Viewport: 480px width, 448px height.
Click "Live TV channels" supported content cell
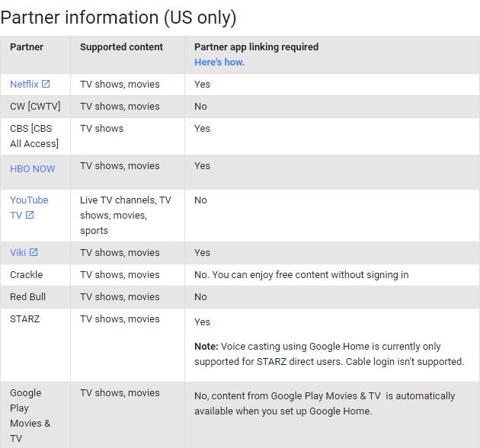(x=126, y=215)
